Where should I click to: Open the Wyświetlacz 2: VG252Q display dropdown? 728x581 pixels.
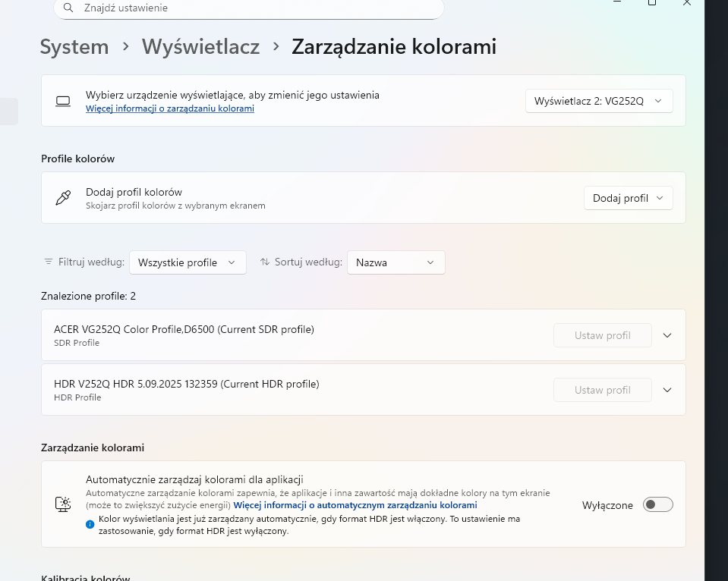point(599,101)
